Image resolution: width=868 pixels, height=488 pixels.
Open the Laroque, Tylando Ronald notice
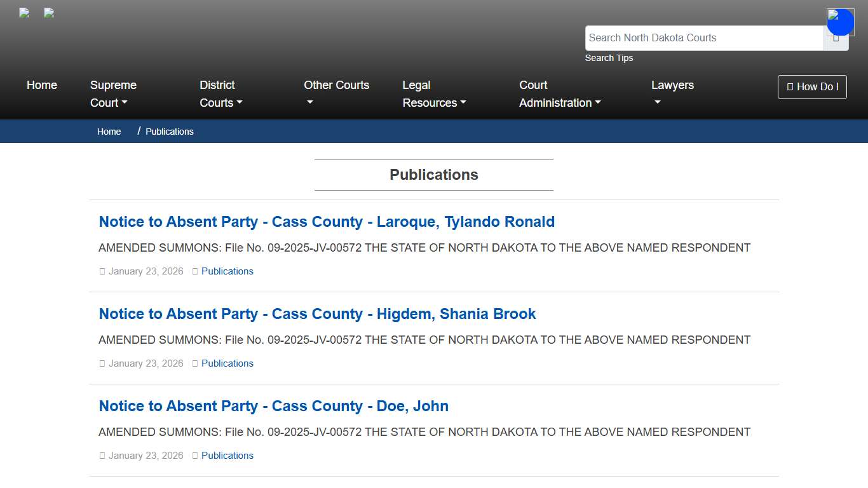[x=327, y=222]
